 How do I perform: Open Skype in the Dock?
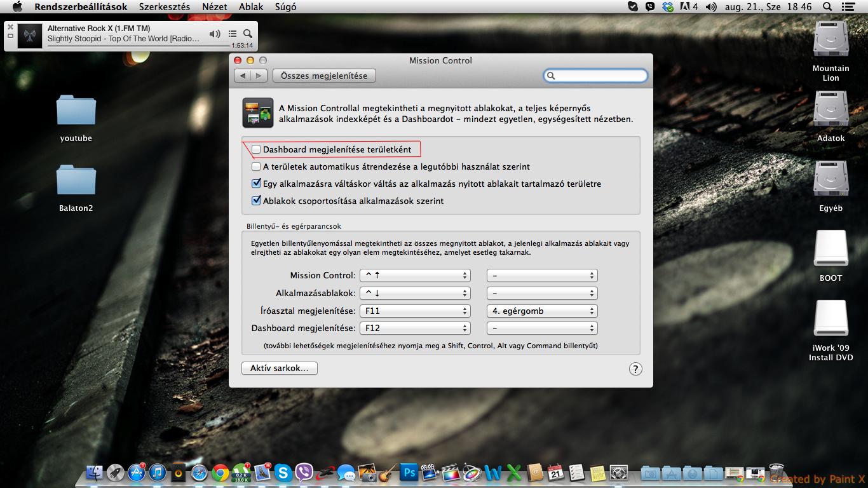coord(283,473)
